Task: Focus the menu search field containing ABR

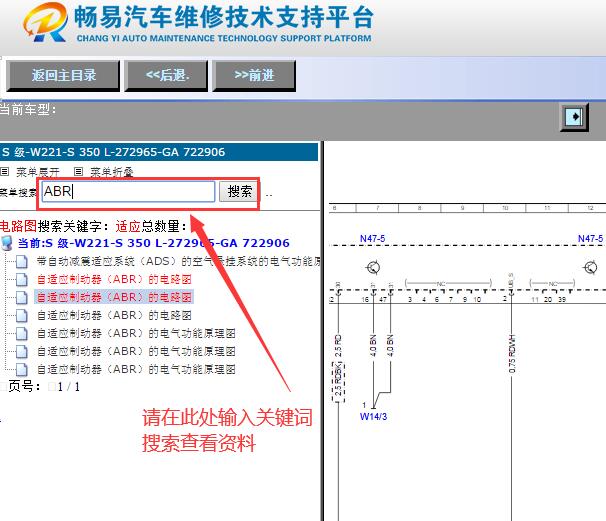Action: [128, 191]
